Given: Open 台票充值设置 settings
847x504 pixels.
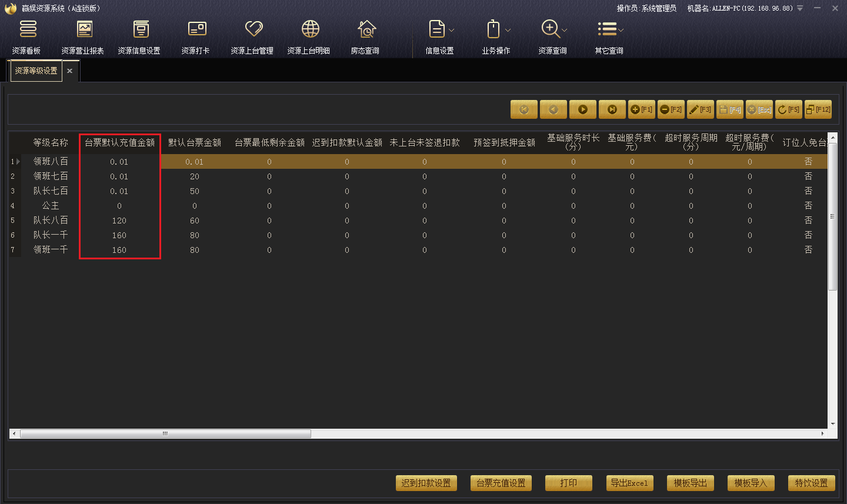Looking at the screenshot, I should pos(501,483).
